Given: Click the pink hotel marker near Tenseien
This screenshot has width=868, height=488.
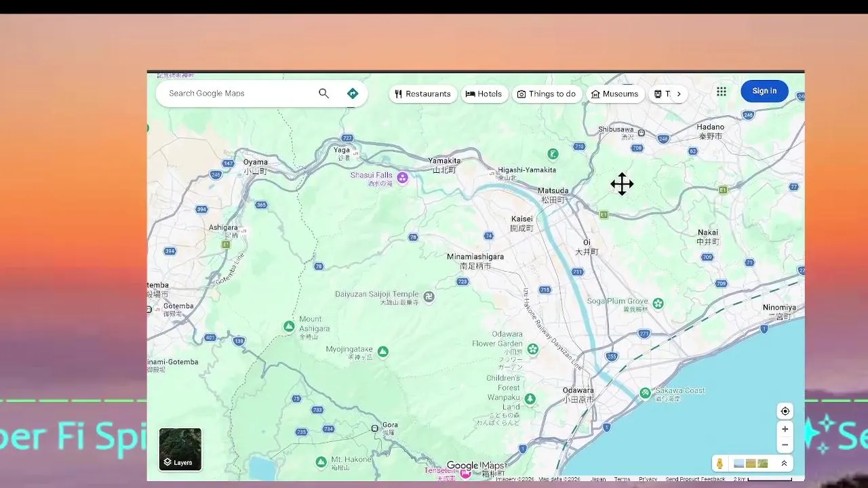Looking at the screenshot, I should click(465, 473).
